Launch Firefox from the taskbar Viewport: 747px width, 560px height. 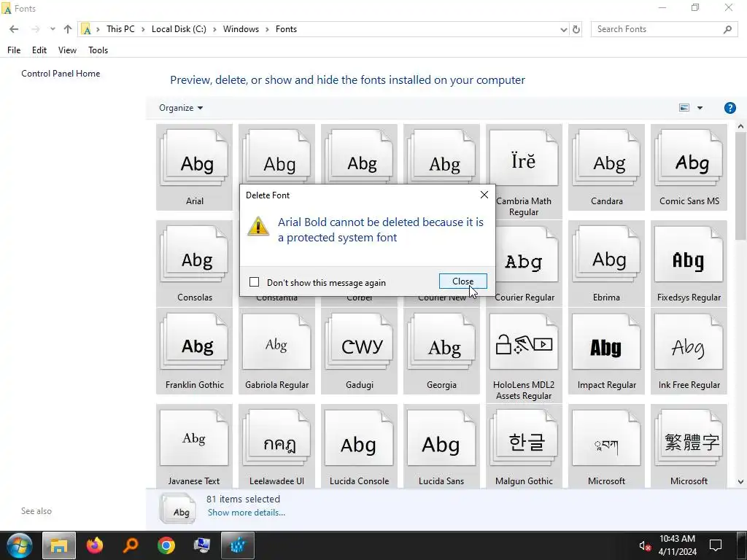click(95, 545)
